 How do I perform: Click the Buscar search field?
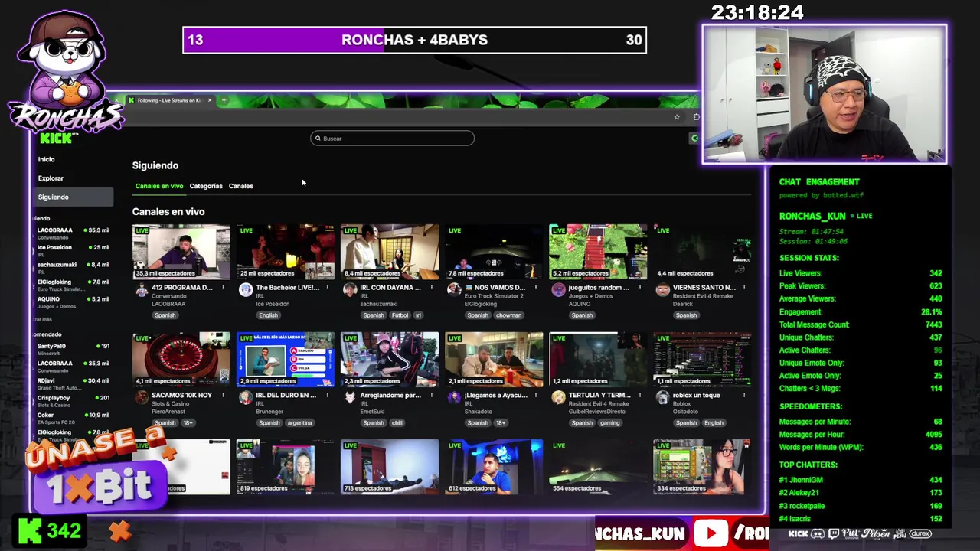point(392,139)
